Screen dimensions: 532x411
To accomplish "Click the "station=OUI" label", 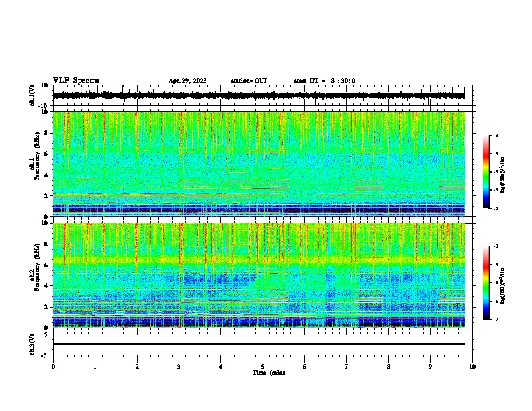I will pos(249,81).
